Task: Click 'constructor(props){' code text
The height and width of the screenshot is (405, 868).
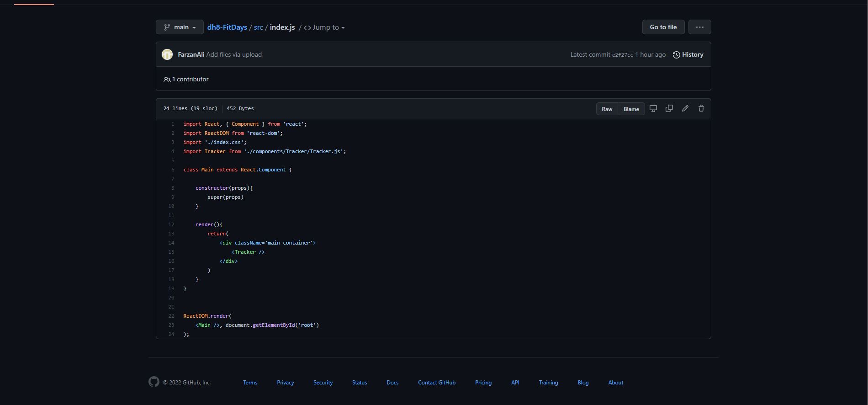Action: (x=224, y=188)
